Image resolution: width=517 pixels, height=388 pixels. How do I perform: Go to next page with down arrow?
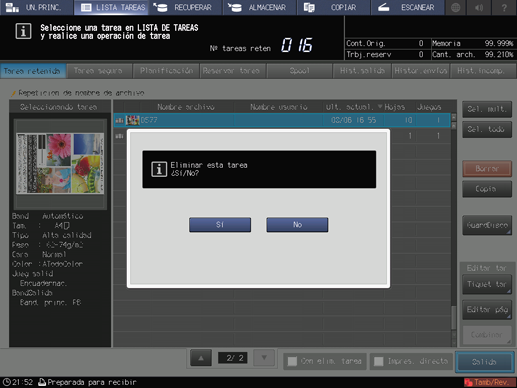264,358
